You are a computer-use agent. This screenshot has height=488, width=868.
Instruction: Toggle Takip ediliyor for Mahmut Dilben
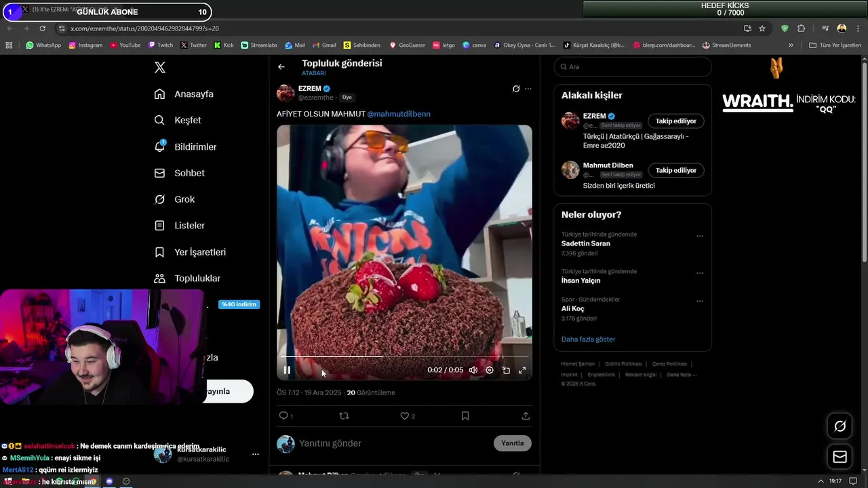tap(675, 170)
